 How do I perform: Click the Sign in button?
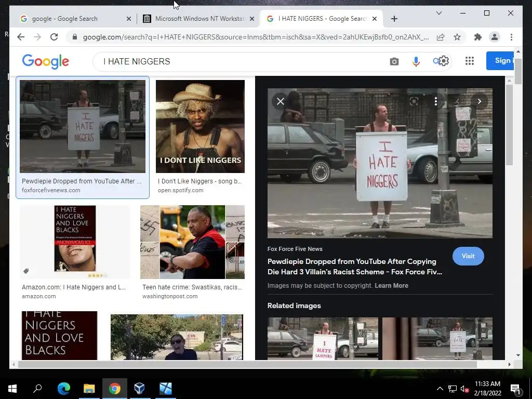pos(500,61)
